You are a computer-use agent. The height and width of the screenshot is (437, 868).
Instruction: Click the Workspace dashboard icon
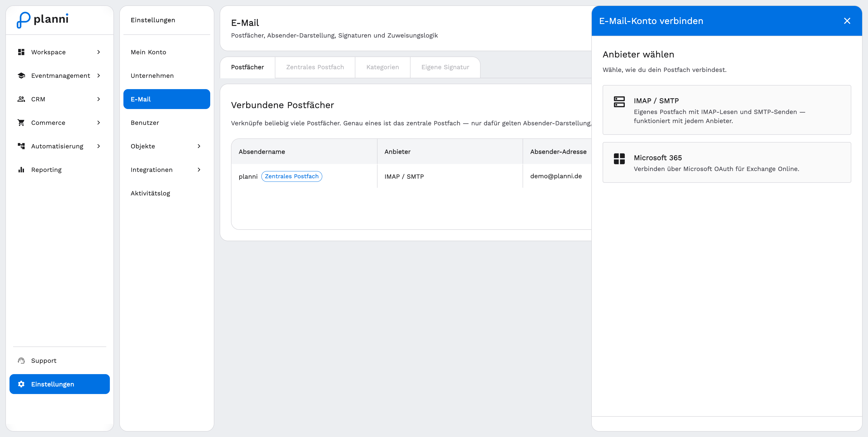[21, 52]
